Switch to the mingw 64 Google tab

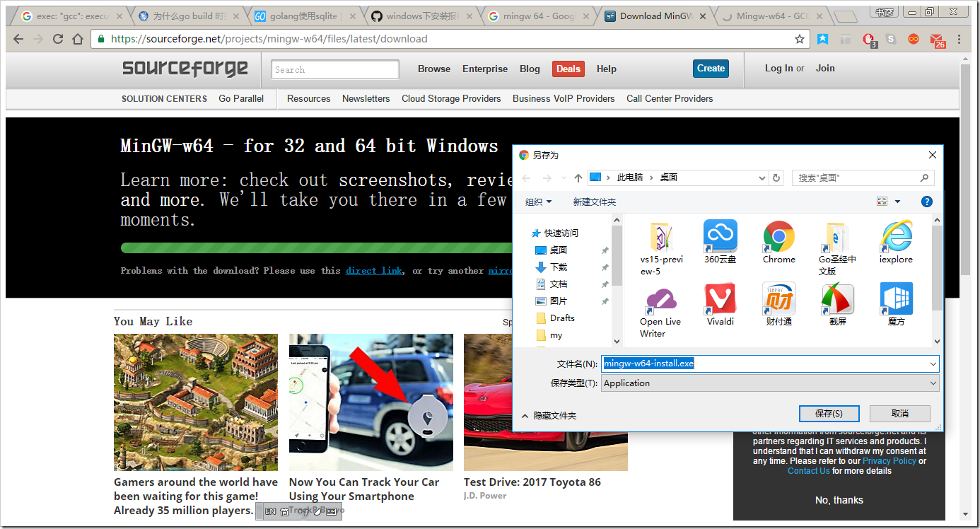coord(538,16)
